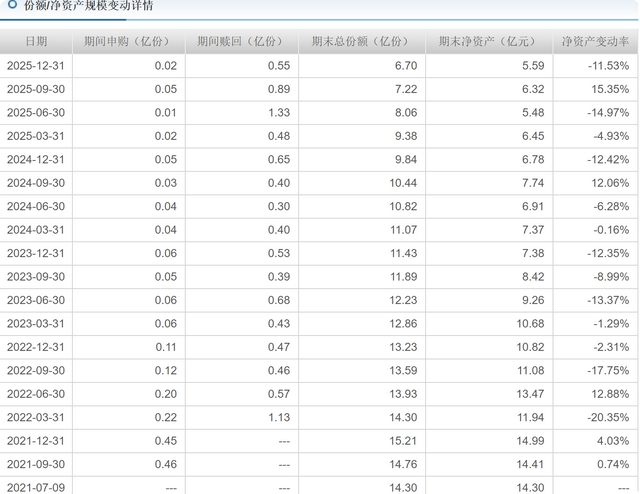640x494 pixels.
Task: Click the -11.53% change rate value
Action: [x=609, y=66]
